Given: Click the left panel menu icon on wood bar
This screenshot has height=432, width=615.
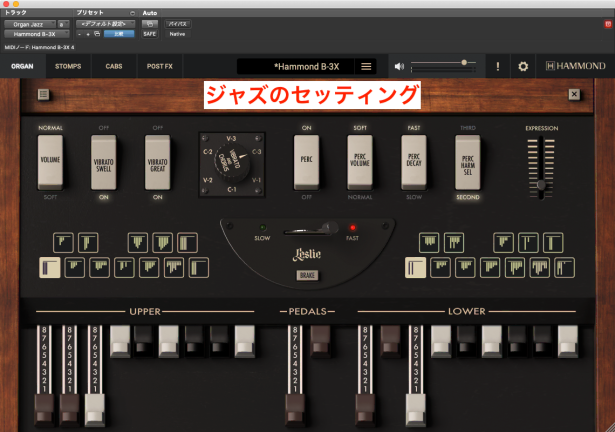Looking at the screenshot, I should click(x=43, y=95).
